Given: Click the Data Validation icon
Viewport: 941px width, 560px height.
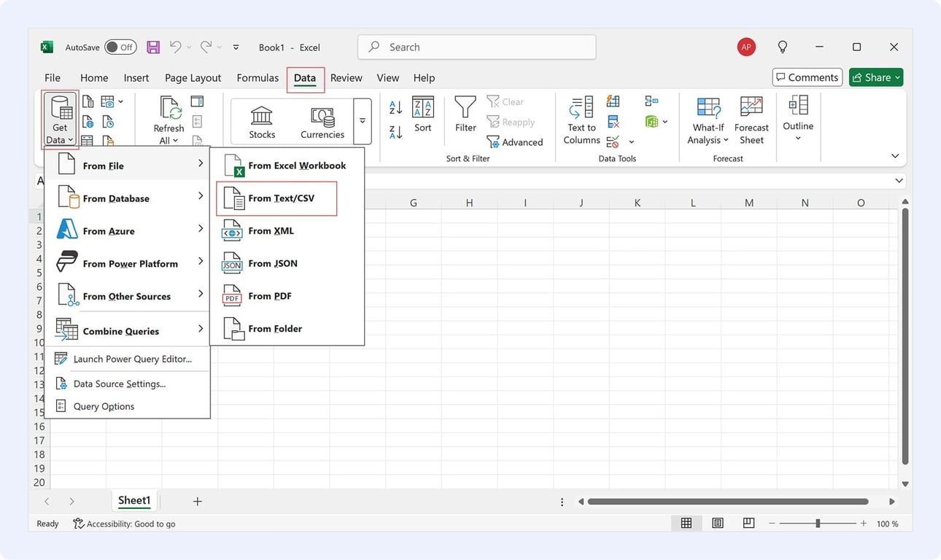Looking at the screenshot, I should pos(613,141).
